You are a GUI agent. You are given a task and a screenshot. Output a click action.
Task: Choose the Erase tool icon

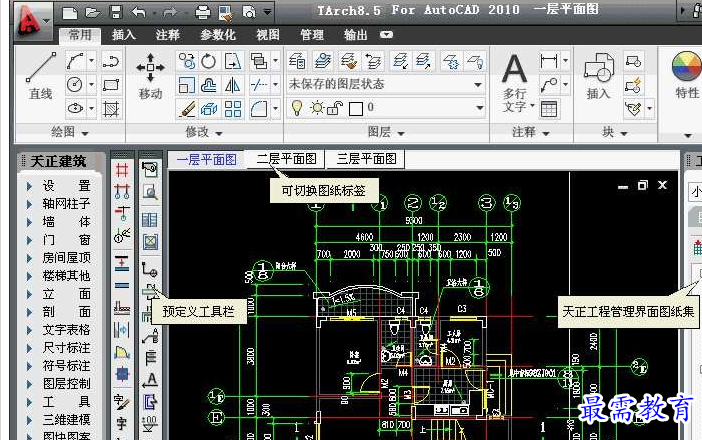[x=187, y=108]
